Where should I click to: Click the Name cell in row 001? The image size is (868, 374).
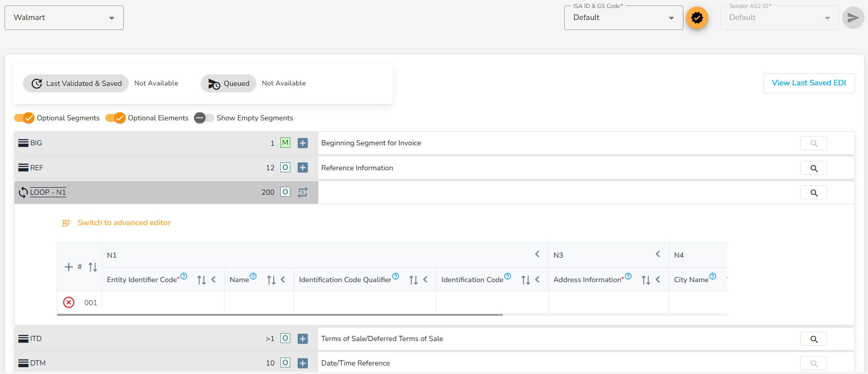pos(259,303)
